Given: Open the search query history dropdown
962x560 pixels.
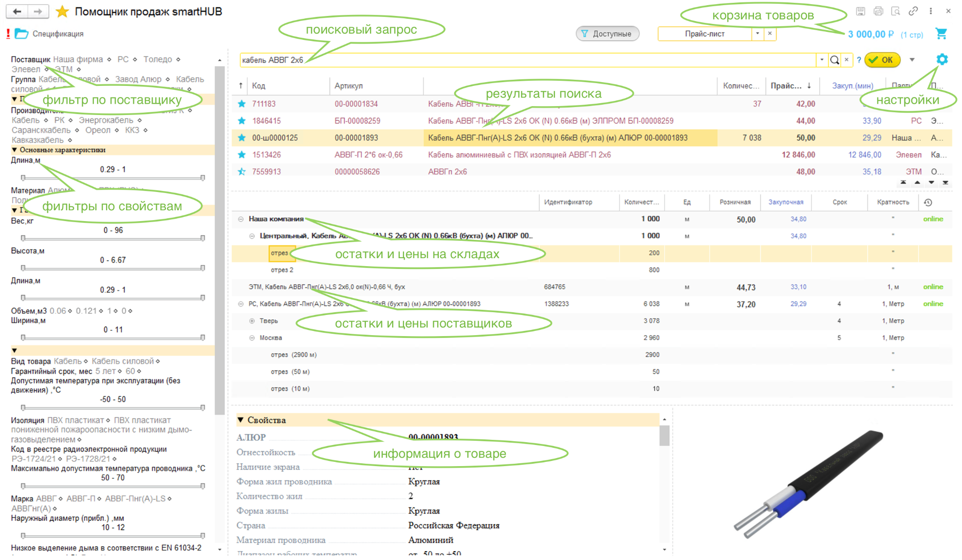Looking at the screenshot, I should (822, 60).
